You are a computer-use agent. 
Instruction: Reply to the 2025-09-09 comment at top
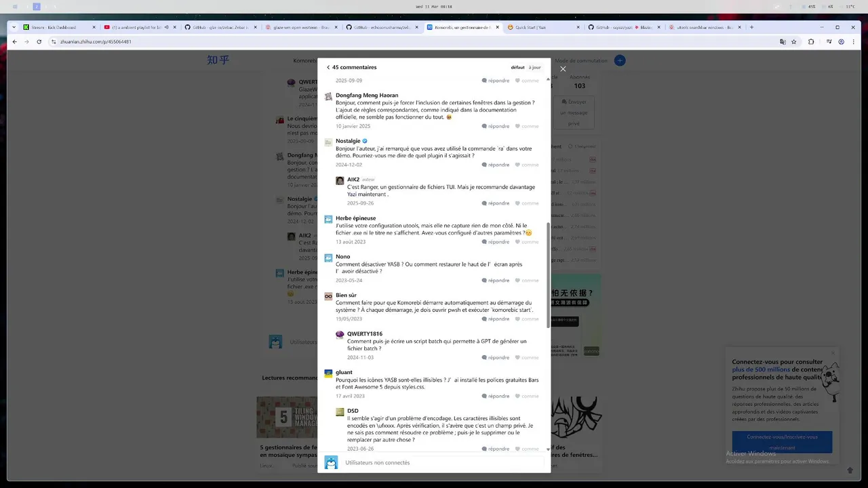pos(496,81)
